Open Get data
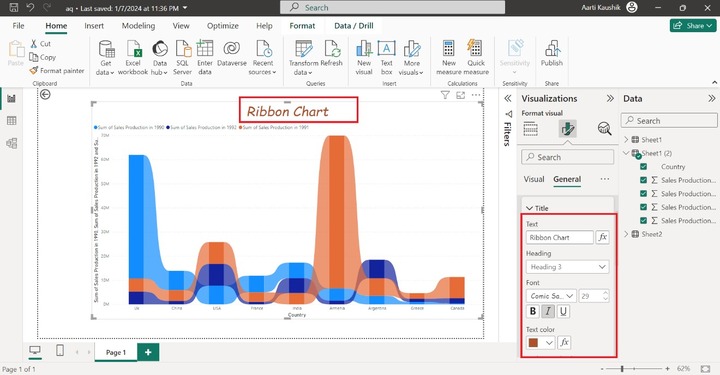The width and height of the screenshot is (720, 375). click(106, 57)
